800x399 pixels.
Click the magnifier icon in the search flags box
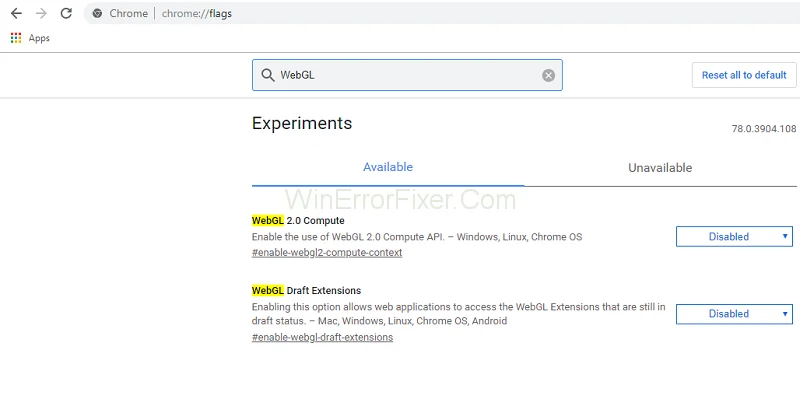point(268,76)
